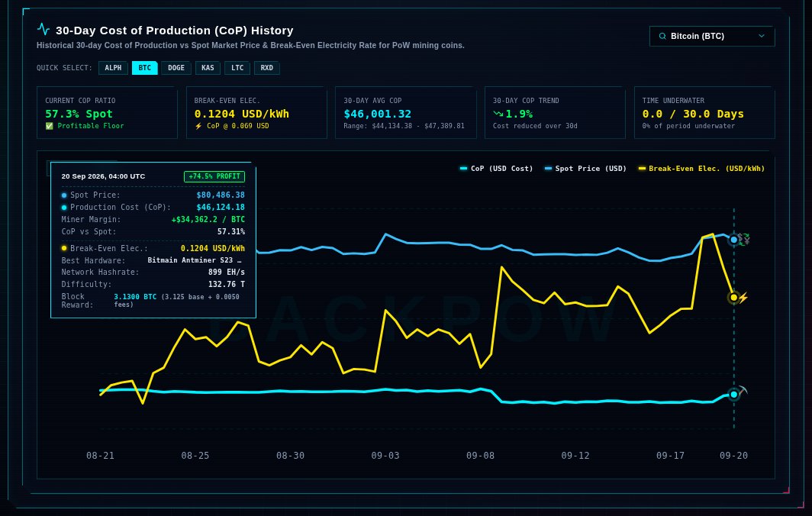This screenshot has height=516, width=812.
Task: Click the pickaxe mining icon on the chart
Action: pyautogui.click(x=743, y=391)
